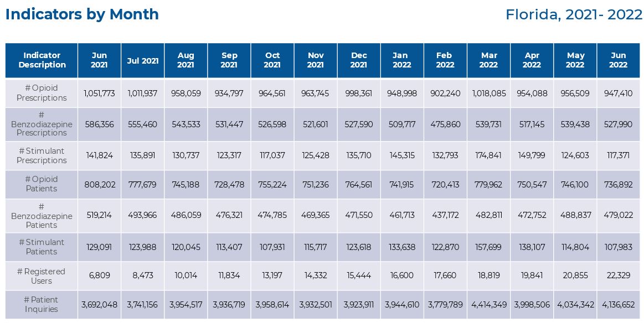644x323 pixels.
Task: Select the '# Benzodiazepine Prescriptions' row label
Action: (x=42, y=124)
